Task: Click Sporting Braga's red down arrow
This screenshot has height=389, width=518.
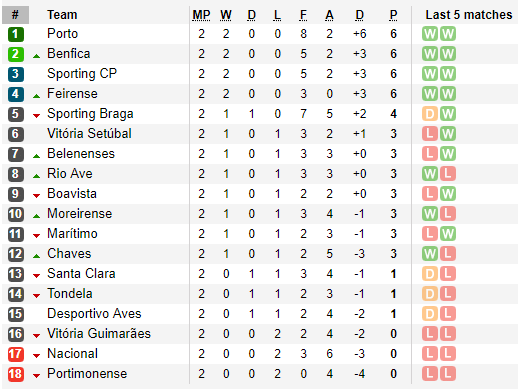Action: [37, 116]
